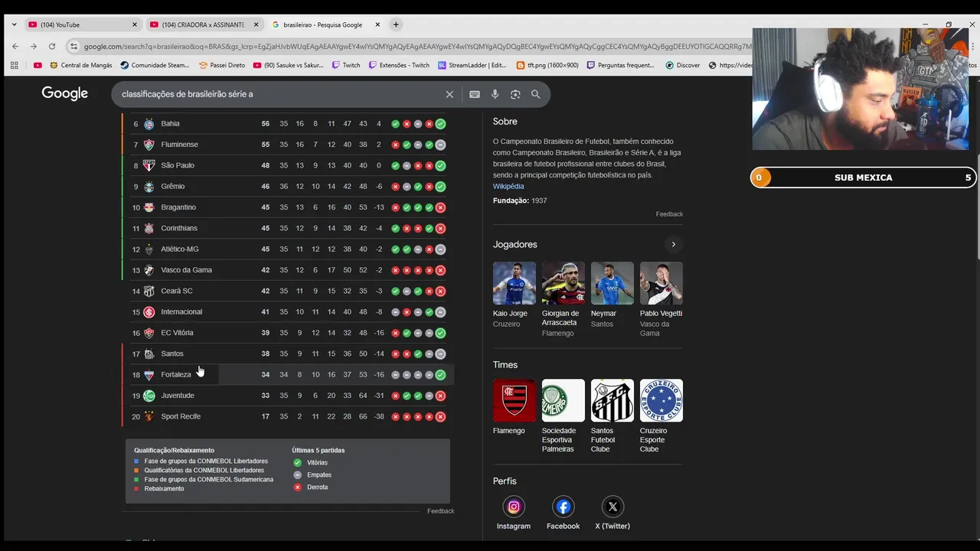Click Feedback link below standings table
Image resolution: width=980 pixels, height=551 pixels.
click(441, 511)
